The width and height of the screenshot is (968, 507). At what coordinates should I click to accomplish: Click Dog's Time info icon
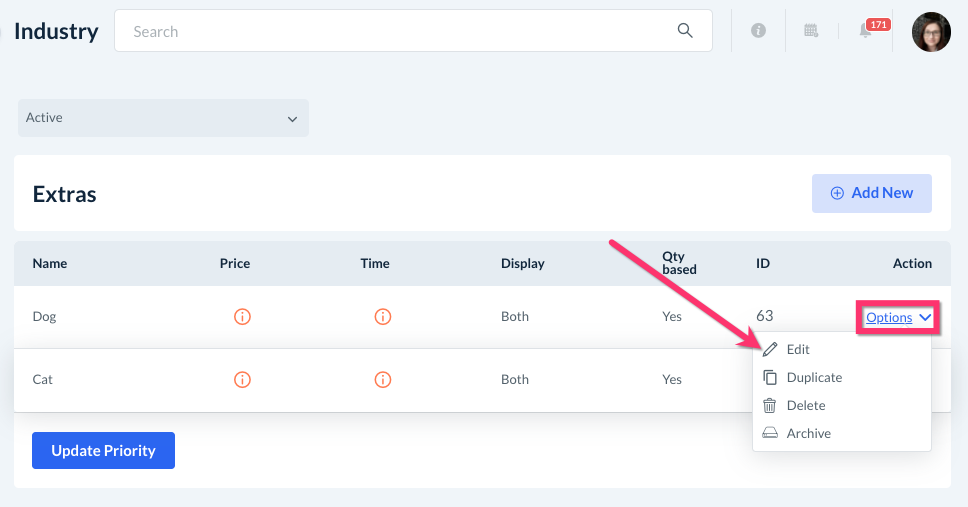[382, 317]
